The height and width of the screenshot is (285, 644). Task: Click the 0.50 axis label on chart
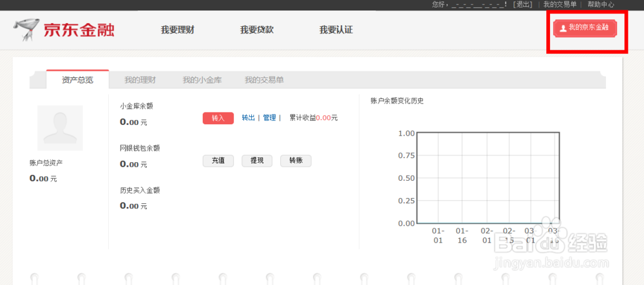pos(406,178)
